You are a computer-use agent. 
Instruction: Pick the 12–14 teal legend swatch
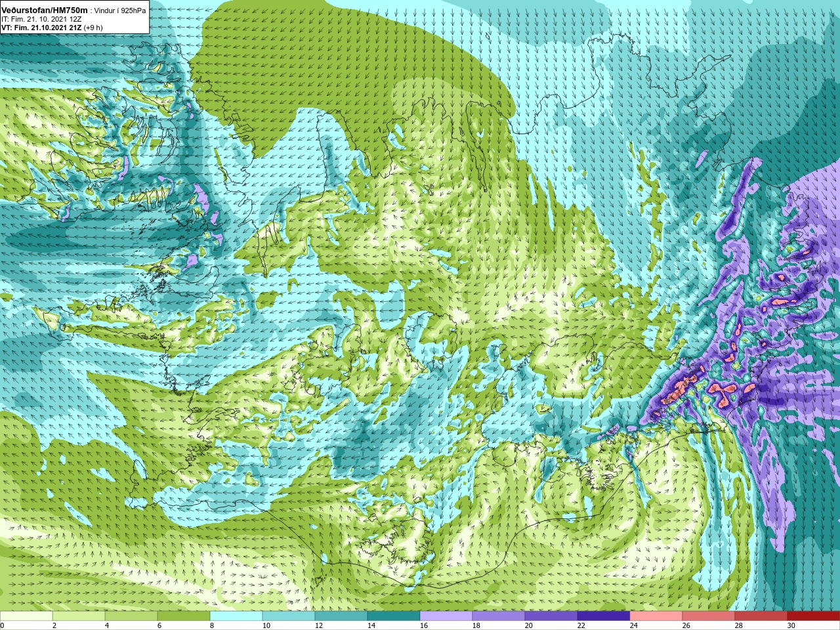click(341, 616)
